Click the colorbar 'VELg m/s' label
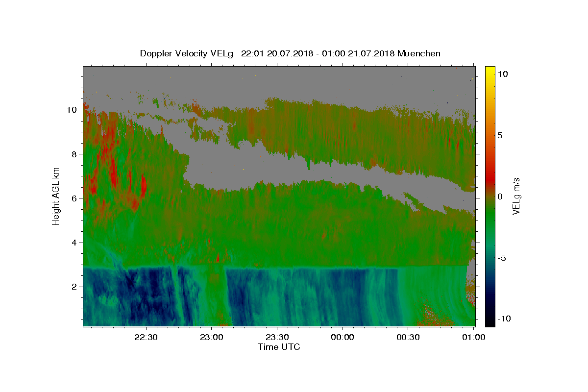 click(x=516, y=196)
